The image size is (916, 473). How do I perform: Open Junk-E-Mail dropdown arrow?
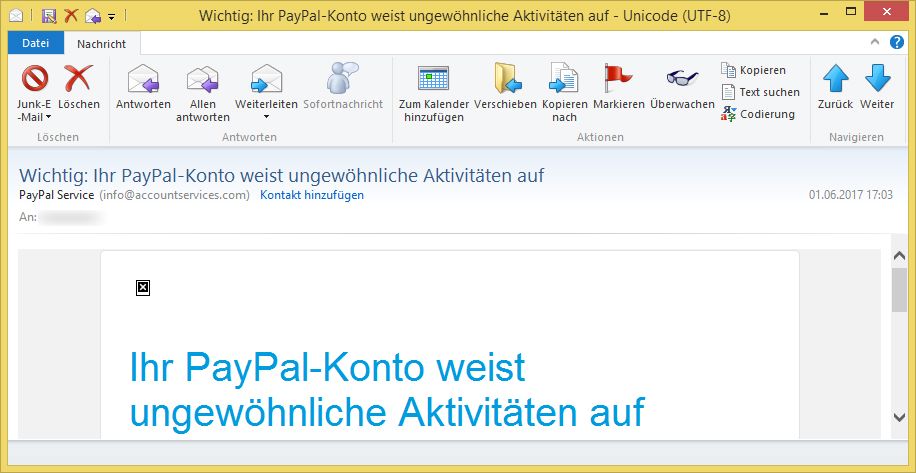coord(48,117)
